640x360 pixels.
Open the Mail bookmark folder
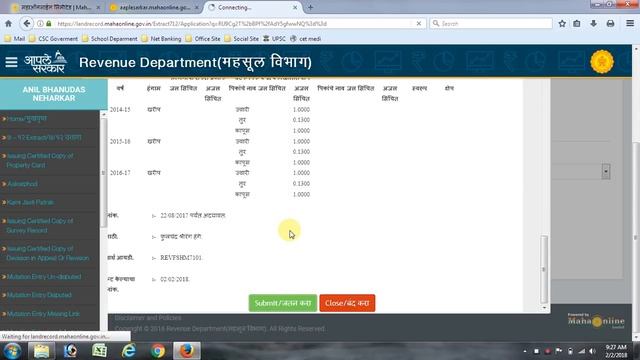click(x=15, y=39)
